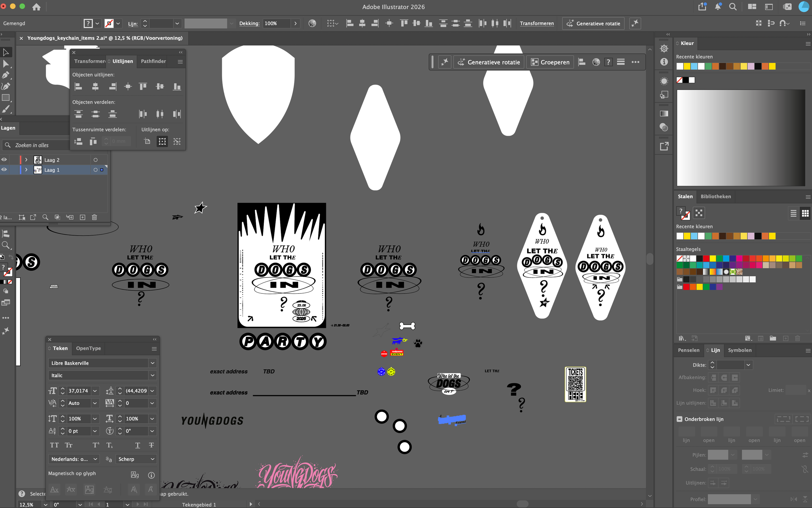Delete selected layer with trash icon
The image size is (812, 508).
pyautogui.click(x=95, y=217)
